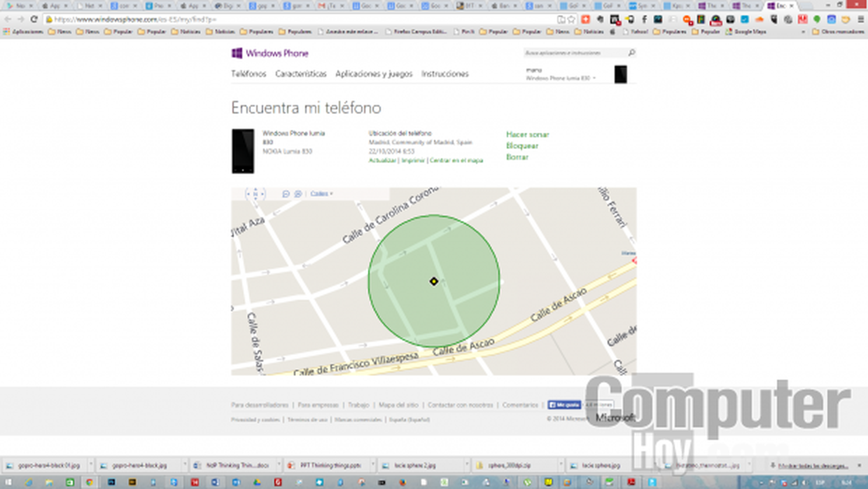Open Word from the taskbar

point(215,482)
